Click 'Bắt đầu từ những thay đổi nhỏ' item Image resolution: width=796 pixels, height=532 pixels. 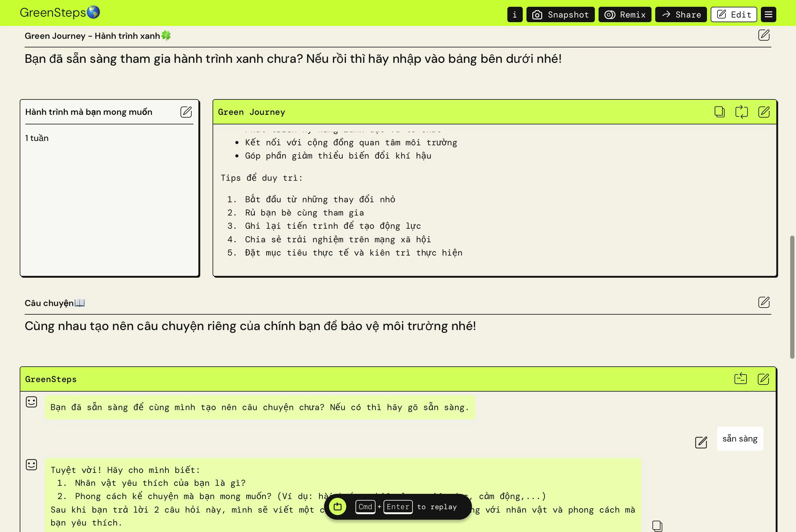(320, 199)
